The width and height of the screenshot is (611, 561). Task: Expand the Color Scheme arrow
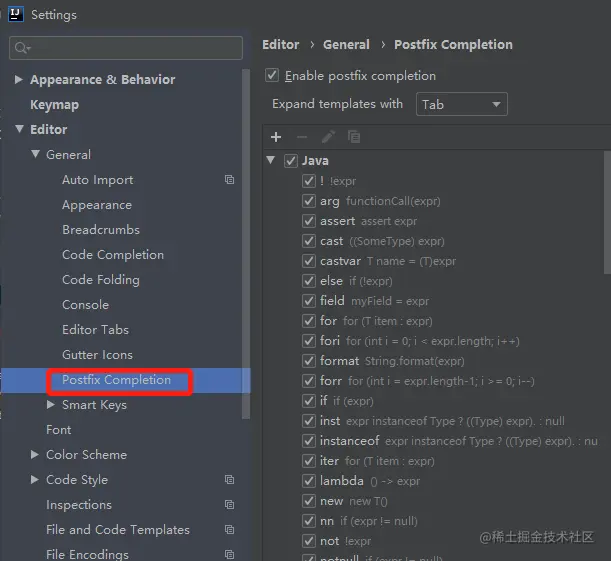click(x=35, y=454)
